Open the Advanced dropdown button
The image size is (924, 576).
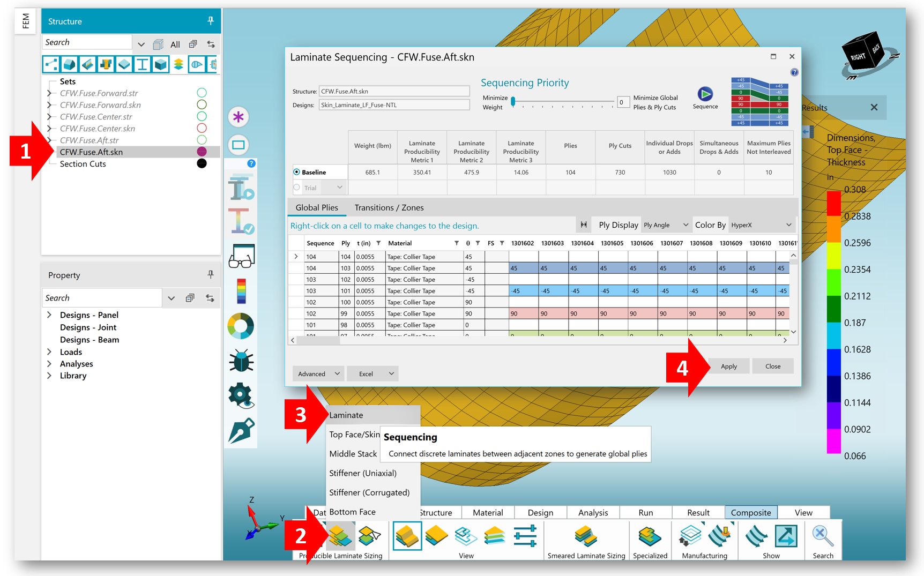[318, 373]
